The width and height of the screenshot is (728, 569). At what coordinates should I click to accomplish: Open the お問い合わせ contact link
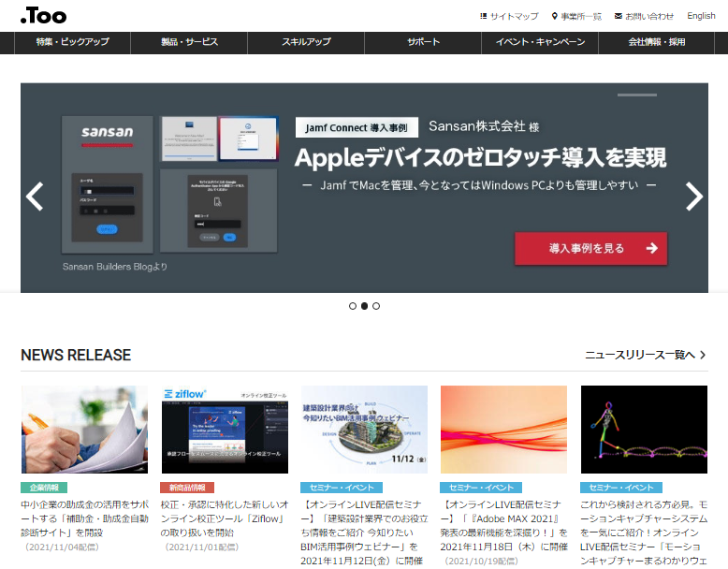pos(644,16)
